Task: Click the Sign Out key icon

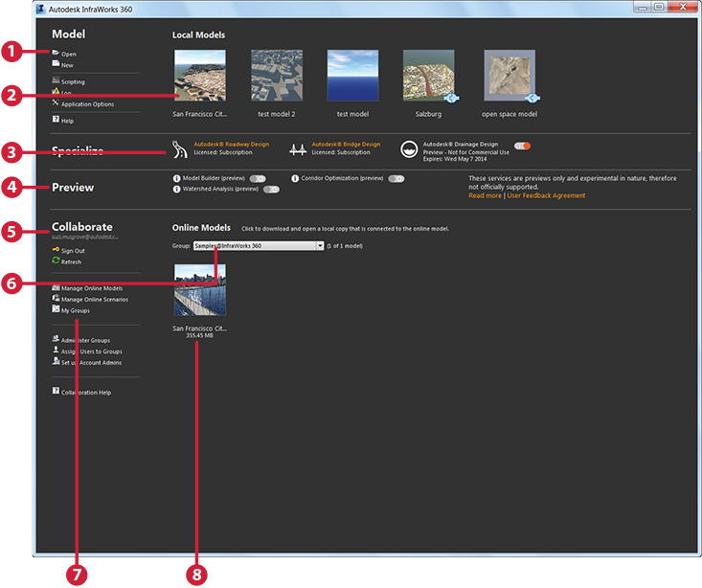Action: 56,249
